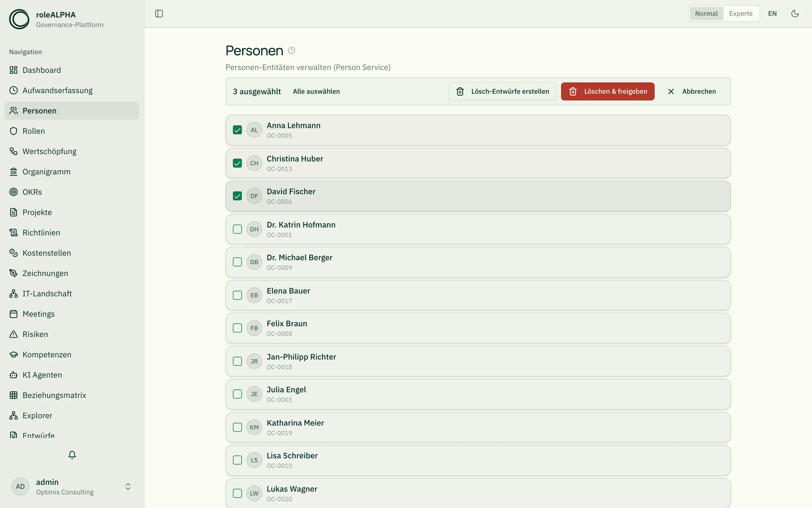Viewport: 812px width, 508px height.
Task: Click Lisa Schreiber LS avatar
Action: pos(254,460)
